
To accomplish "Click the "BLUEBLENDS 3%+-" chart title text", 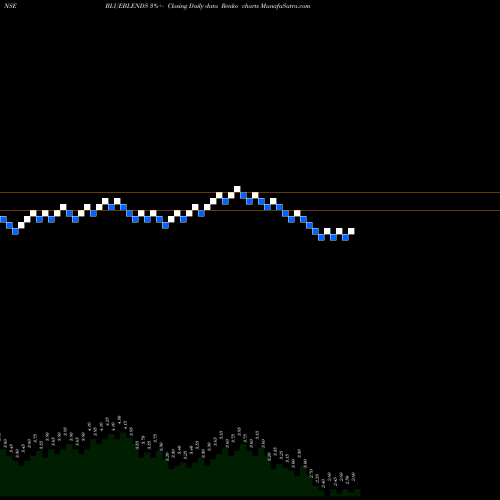I will (134, 6).
